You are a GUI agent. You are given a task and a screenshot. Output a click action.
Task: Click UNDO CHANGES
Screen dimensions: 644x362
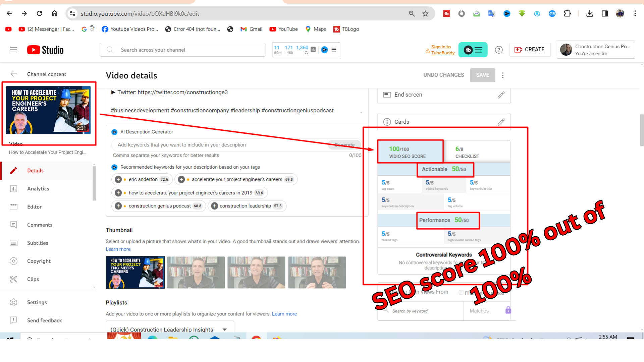pyautogui.click(x=443, y=75)
